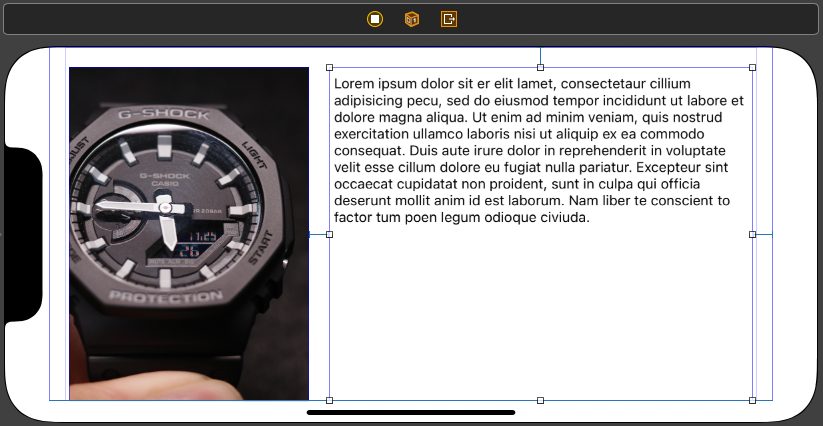Click the bottom-left resize handle of text view
Image resolution: width=823 pixels, height=426 pixels.
pos(330,400)
